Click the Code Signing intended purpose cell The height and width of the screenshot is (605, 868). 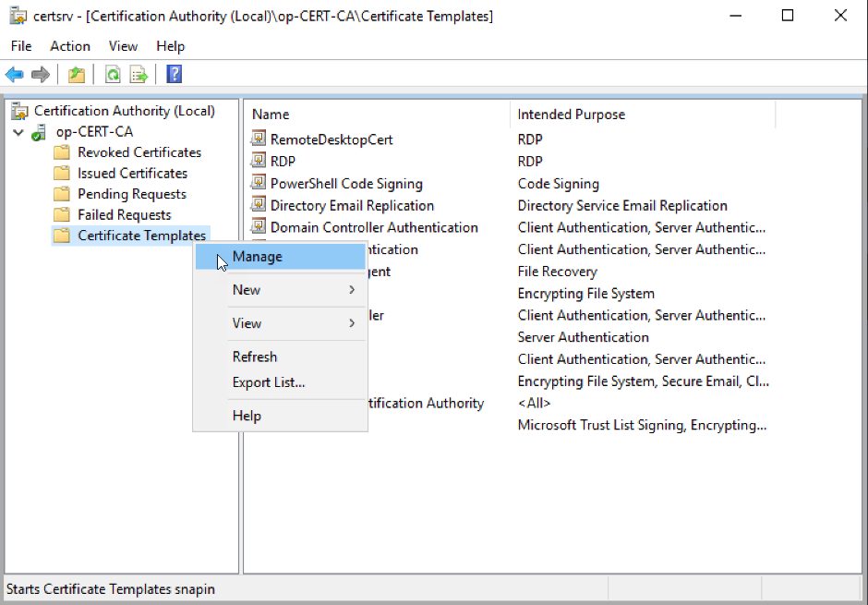[559, 184]
